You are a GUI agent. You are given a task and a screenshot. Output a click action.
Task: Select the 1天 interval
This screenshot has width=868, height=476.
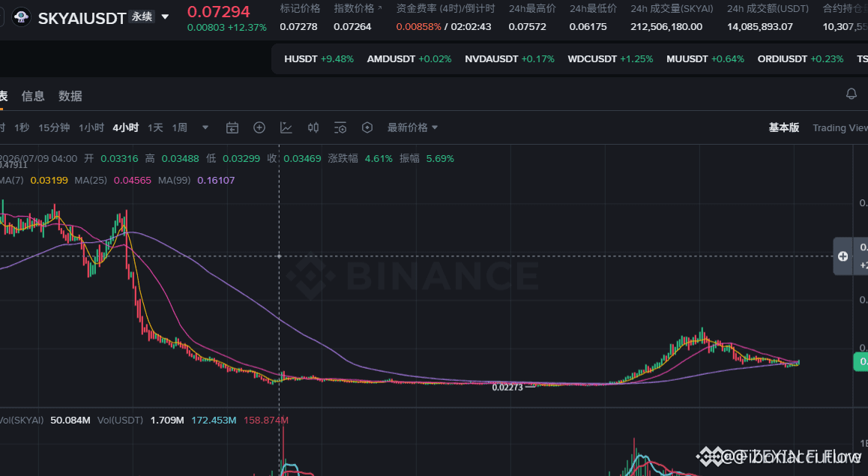coord(155,128)
